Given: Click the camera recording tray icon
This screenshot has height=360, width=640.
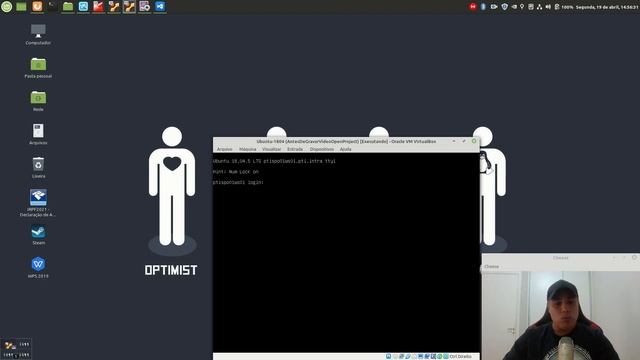Looking at the screenshot, I should coord(494,7).
